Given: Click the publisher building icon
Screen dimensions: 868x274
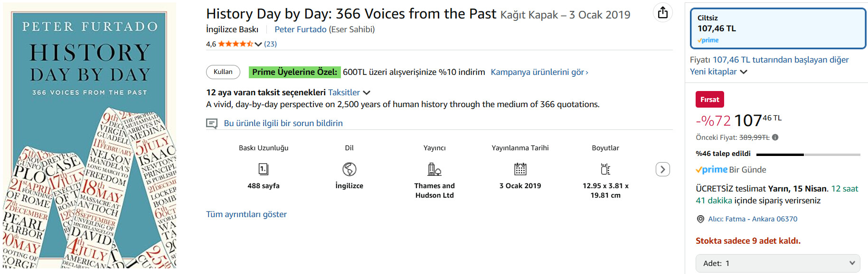Looking at the screenshot, I should [434, 169].
